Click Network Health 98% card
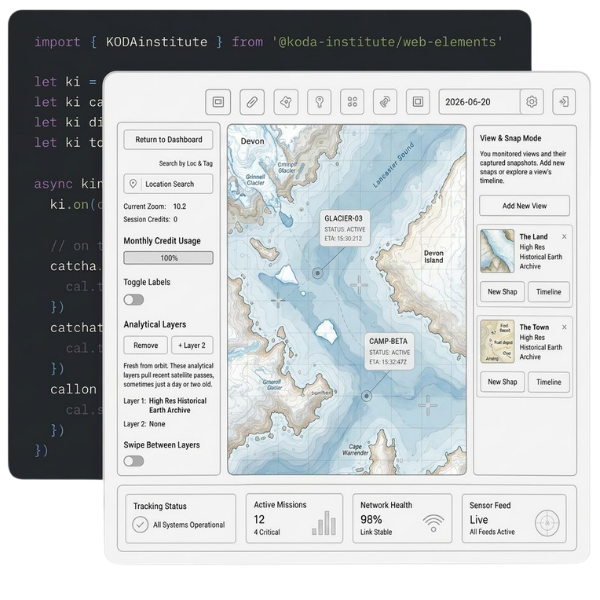The image size is (600, 600). click(402, 518)
